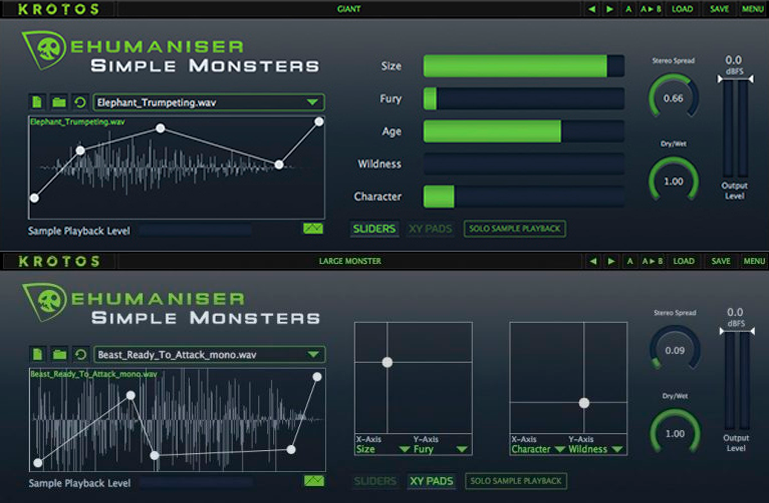Switch to SLIDERS tab in GIANT panel
769x503 pixels.
click(374, 228)
